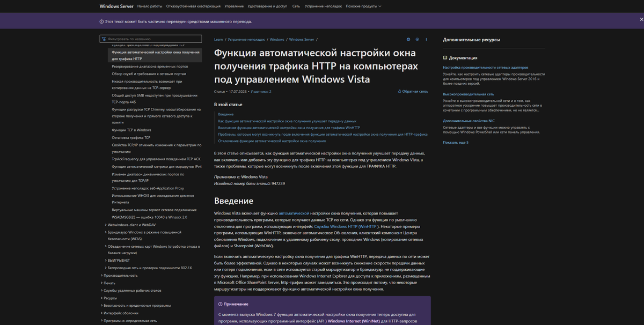
Task: Expand Брандмауэр Windows в режиме повышенной node
Action: [106, 232]
